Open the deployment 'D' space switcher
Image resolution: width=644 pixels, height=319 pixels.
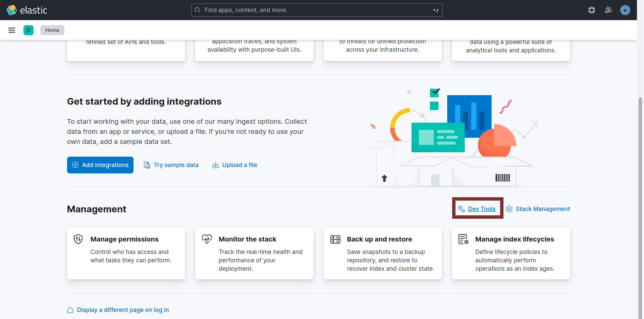29,30
